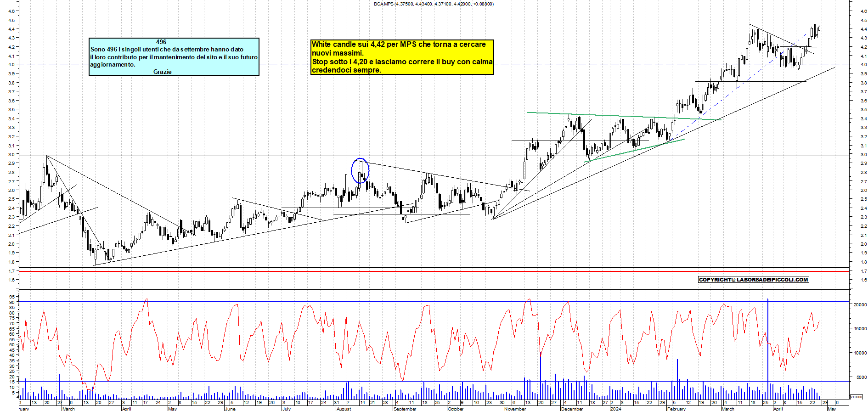Select the 'aggiornamento.' text line
This screenshot has width=868, height=411.
[x=113, y=65]
